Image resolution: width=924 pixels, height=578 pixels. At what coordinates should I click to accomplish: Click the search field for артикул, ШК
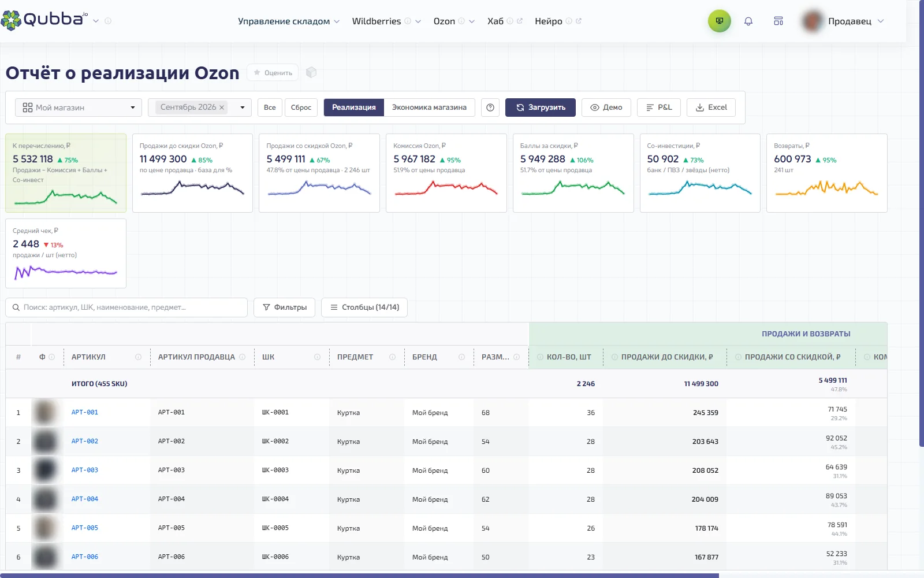pos(126,307)
